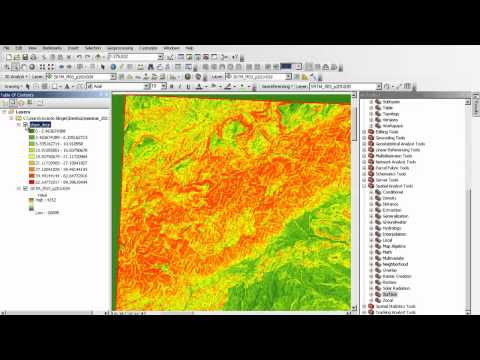
Task: Click the dark red legend swatch for highest slope class
Action: point(31,182)
